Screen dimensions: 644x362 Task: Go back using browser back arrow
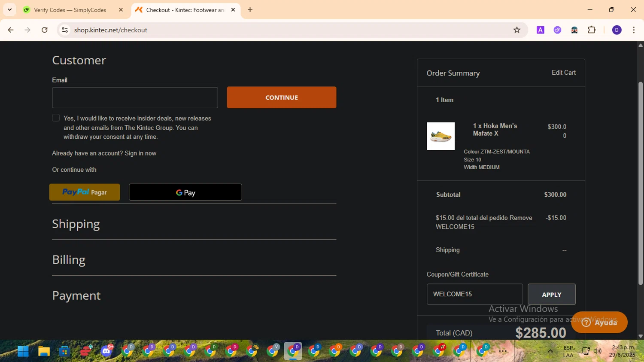[x=11, y=30]
